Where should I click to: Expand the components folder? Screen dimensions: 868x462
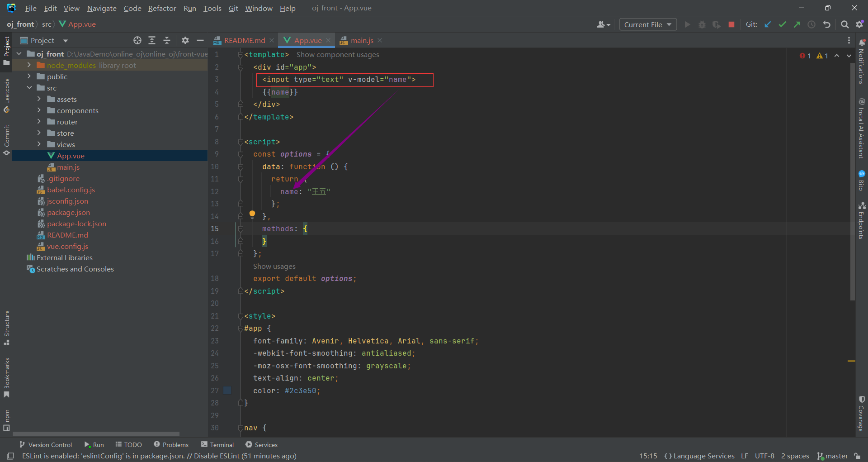(39, 110)
